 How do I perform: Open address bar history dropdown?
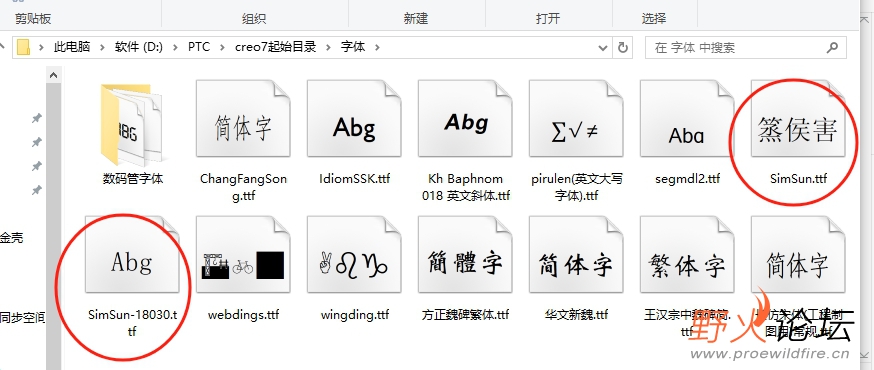603,47
